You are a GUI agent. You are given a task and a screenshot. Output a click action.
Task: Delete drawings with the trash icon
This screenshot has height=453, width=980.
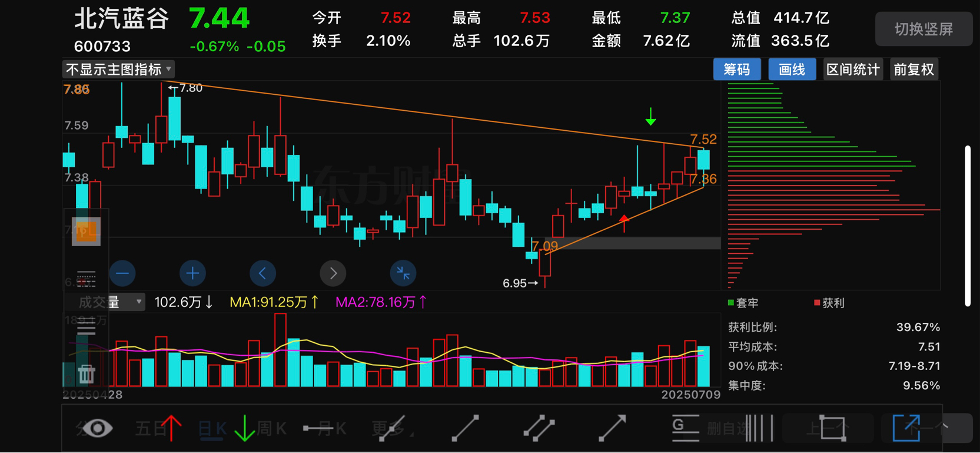(86, 373)
